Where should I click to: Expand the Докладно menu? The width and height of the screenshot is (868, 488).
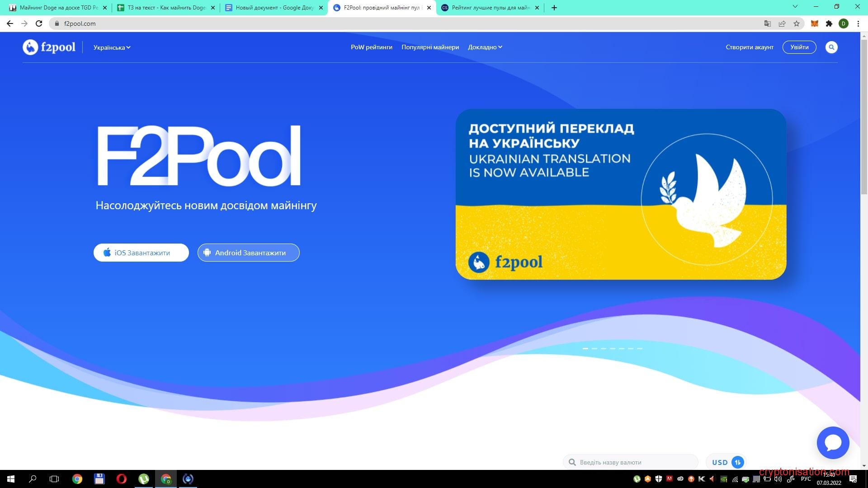click(485, 47)
